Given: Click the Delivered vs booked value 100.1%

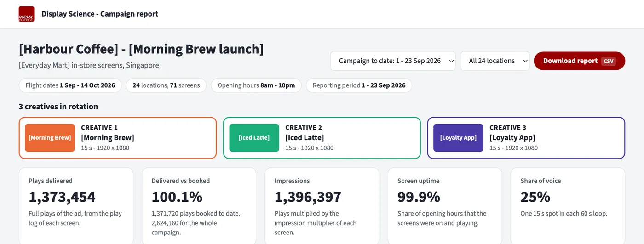Looking at the screenshot, I should (x=177, y=197).
